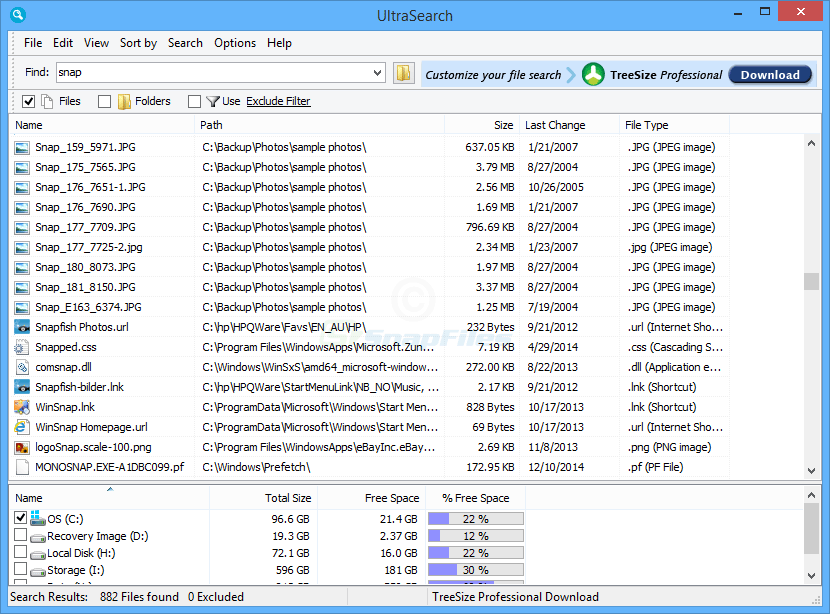Uncheck the Files search checkbox
Image resolution: width=830 pixels, height=614 pixels.
[28, 101]
